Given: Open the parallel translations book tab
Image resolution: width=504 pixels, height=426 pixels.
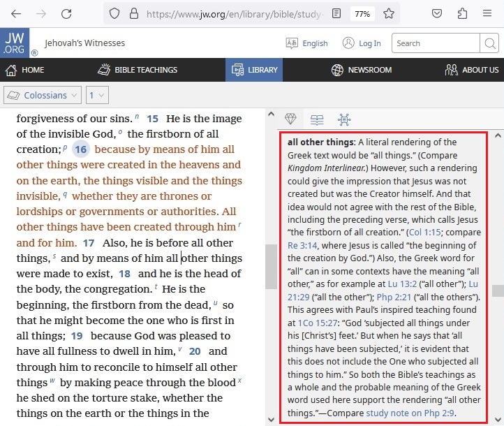Looking at the screenshot, I should click(x=317, y=119).
